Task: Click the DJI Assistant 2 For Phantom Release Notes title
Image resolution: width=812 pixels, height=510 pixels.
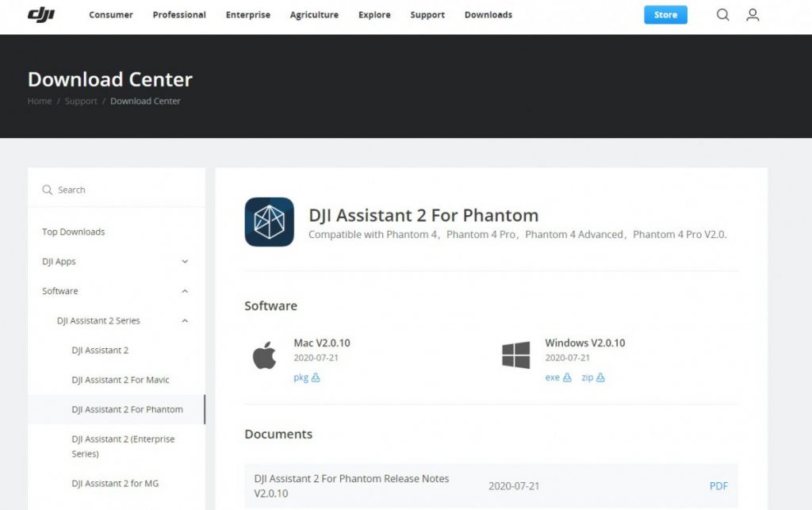Action: (351, 485)
